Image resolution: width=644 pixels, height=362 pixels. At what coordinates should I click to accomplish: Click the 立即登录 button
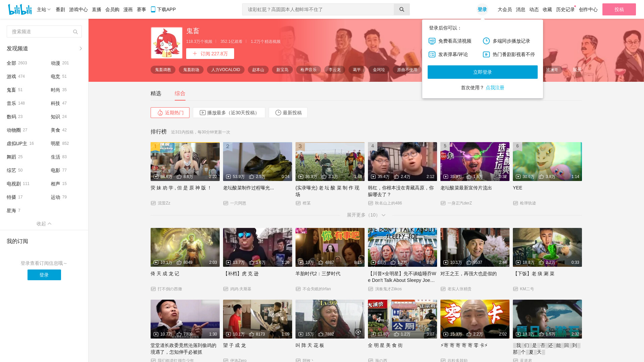tap(483, 72)
